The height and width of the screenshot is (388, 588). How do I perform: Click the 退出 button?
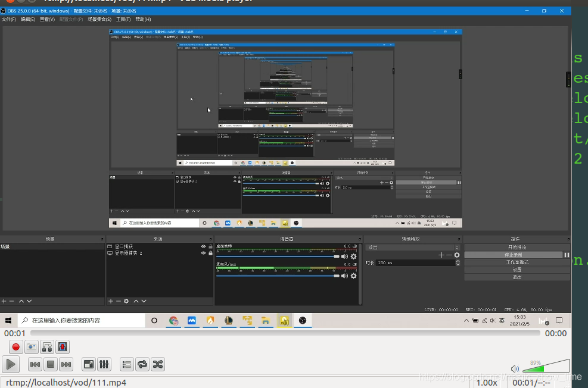(517, 277)
